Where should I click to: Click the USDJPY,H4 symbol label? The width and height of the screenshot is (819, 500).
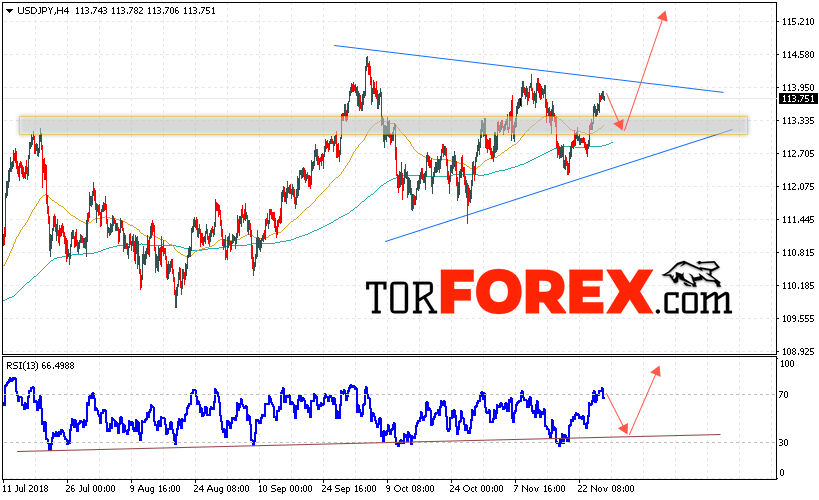43,10
